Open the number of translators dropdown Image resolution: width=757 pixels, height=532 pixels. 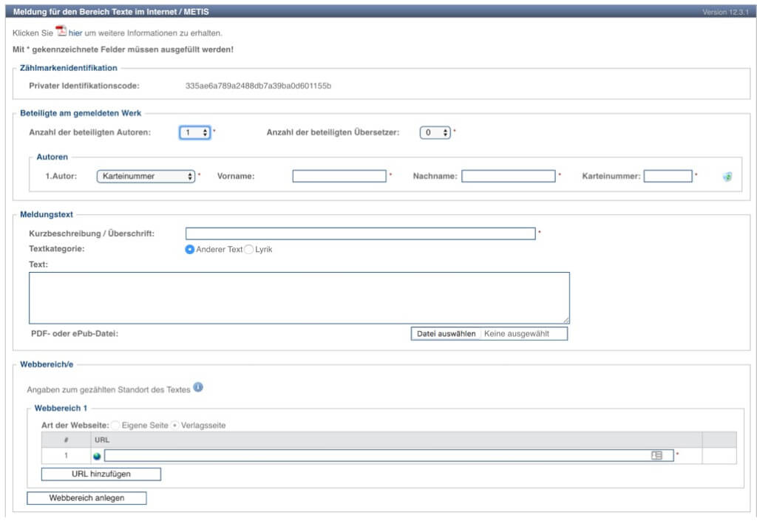coord(435,132)
